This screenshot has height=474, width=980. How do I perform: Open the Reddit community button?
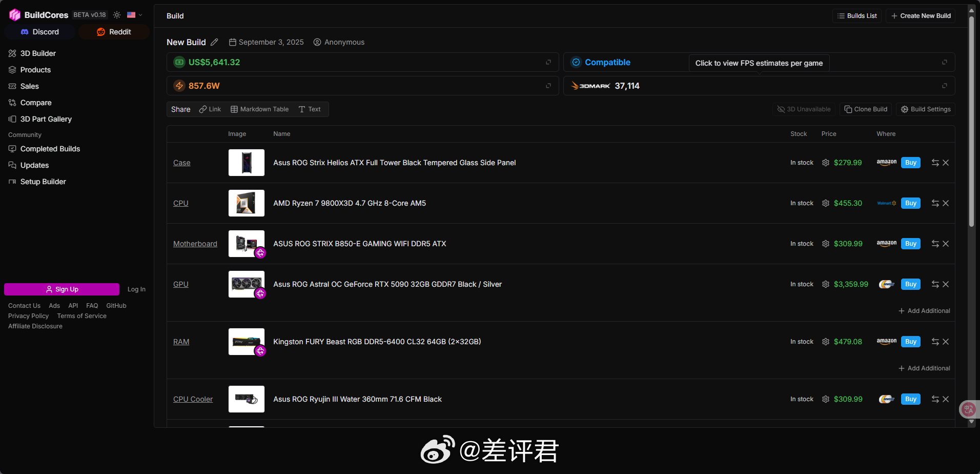click(x=114, y=32)
